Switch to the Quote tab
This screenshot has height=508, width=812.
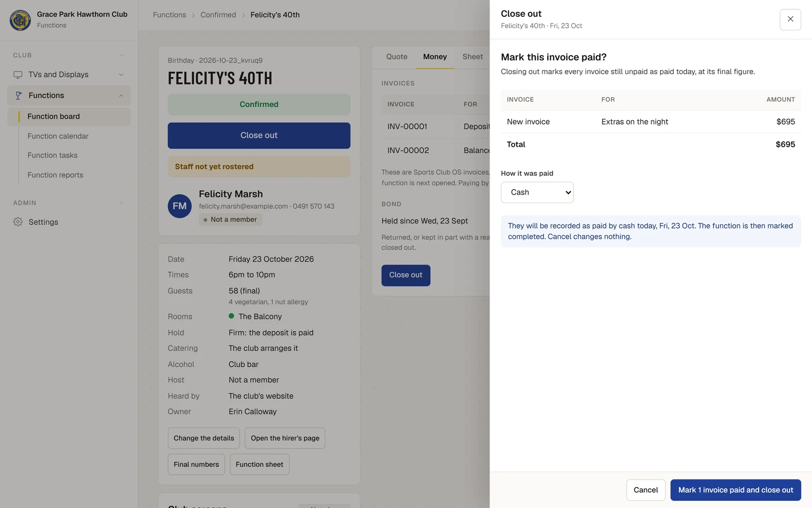tap(397, 57)
